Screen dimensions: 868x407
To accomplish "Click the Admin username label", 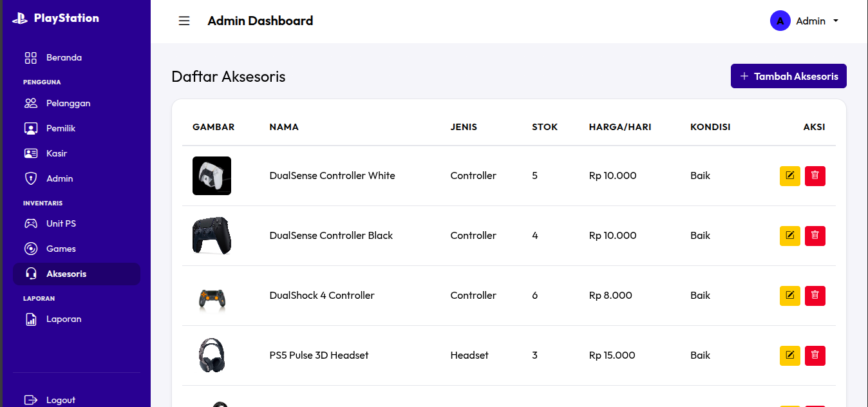I will click(811, 21).
